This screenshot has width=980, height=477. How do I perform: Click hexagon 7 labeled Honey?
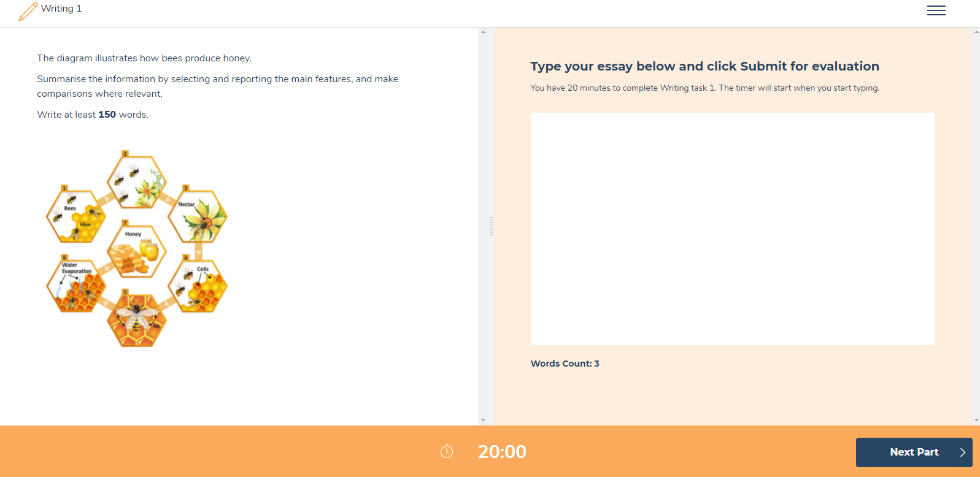click(x=137, y=250)
